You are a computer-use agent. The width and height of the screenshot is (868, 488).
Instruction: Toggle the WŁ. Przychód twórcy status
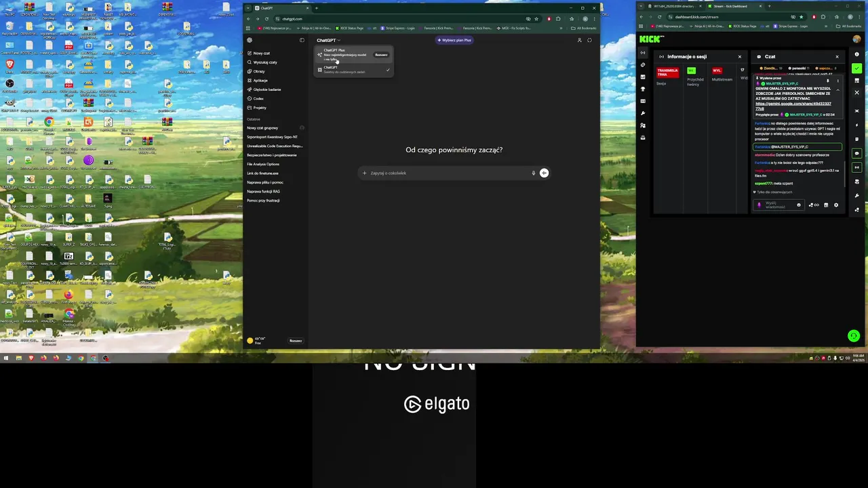coord(692,70)
